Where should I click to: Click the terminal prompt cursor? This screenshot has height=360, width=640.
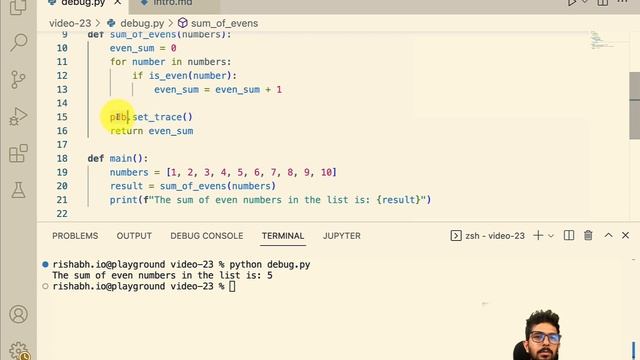pos(232,287)
